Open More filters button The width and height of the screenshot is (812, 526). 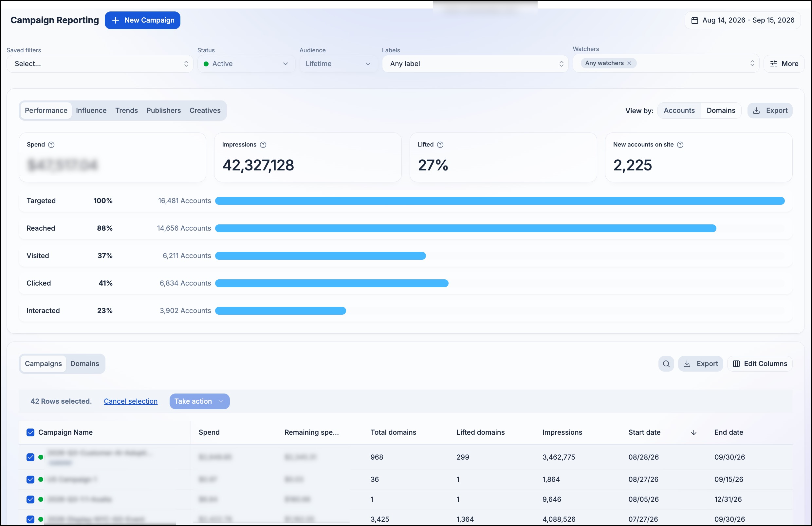coord(784,64)
